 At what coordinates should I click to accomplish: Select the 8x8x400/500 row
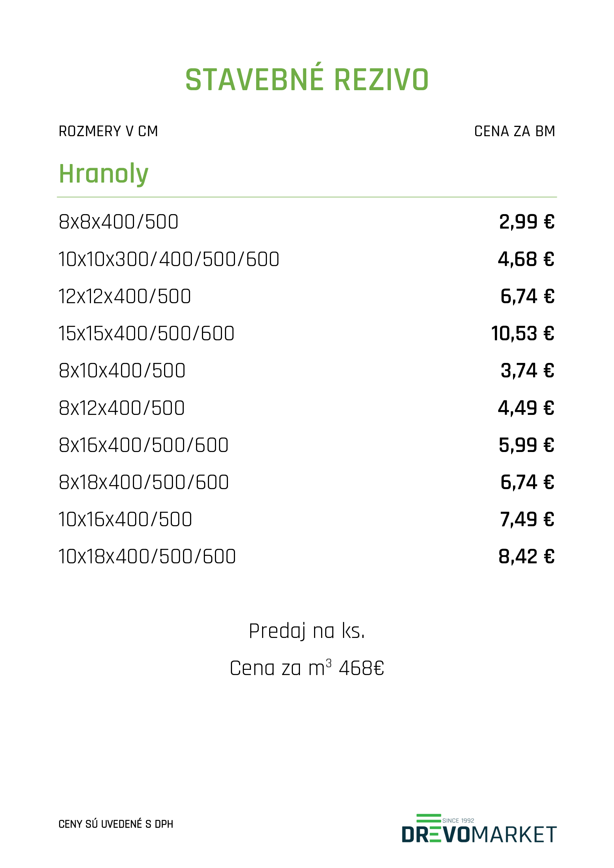point(307,222)
